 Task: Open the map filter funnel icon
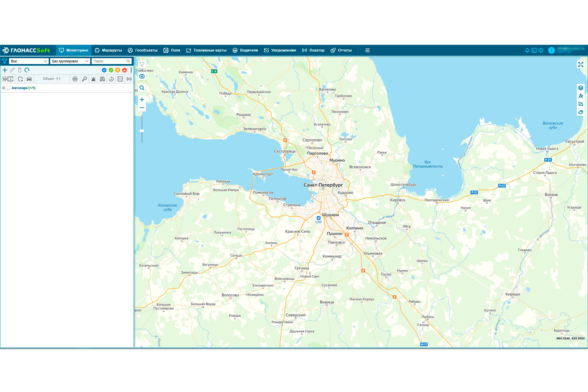pyautogui.click(x=142, y=64)
